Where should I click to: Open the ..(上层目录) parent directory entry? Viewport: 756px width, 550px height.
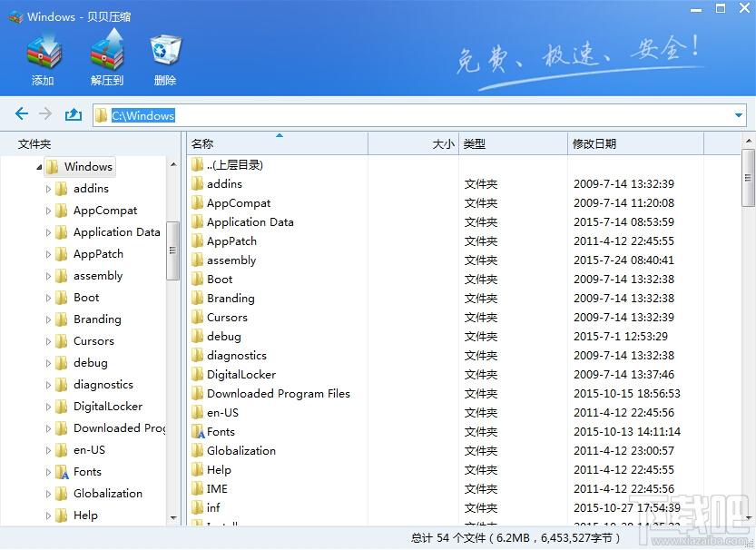(228, 165)
